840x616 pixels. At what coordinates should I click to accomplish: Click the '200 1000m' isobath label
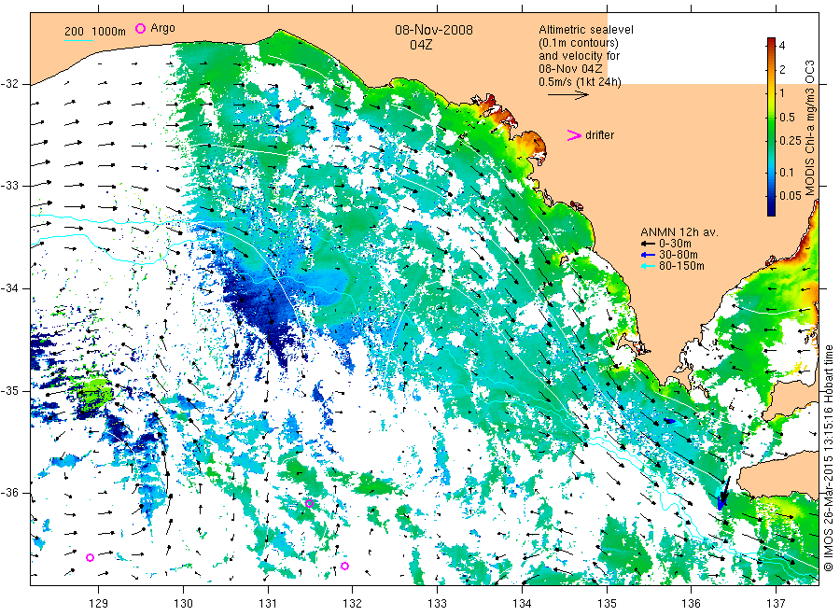95,31
